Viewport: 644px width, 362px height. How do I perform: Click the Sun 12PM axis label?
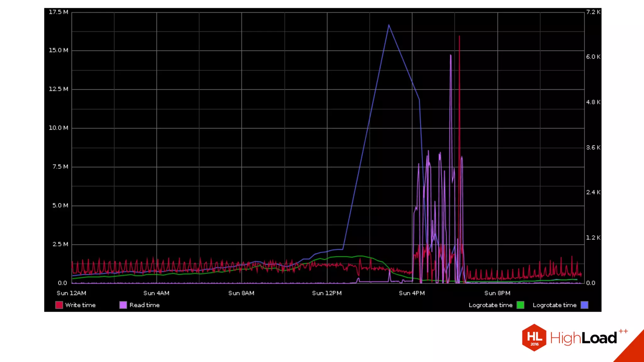click(327, 293)
